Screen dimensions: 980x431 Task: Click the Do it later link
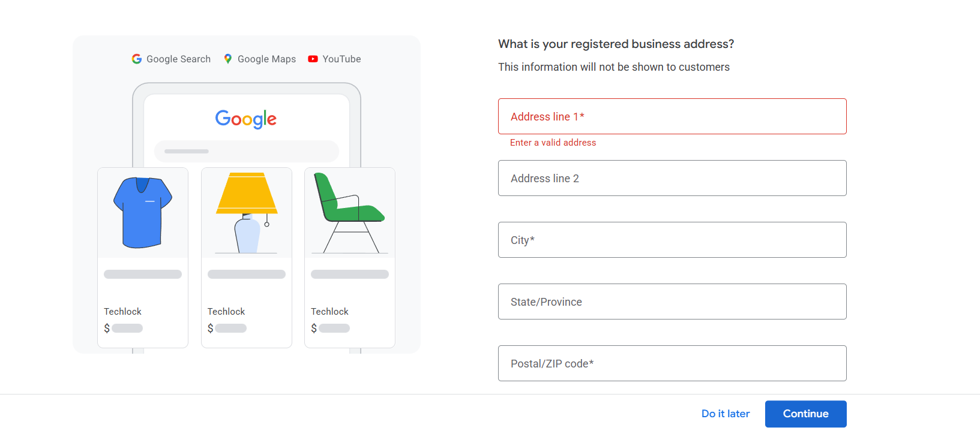[x=726, y=414]
